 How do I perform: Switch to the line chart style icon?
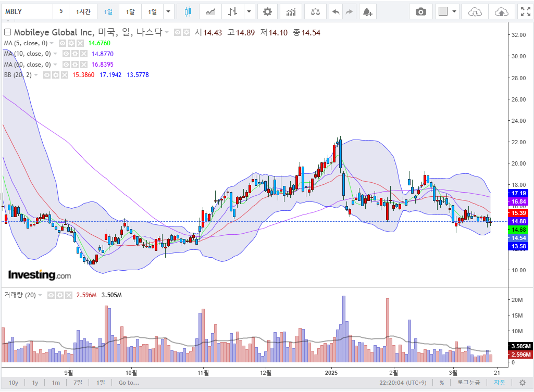(210, 12)
